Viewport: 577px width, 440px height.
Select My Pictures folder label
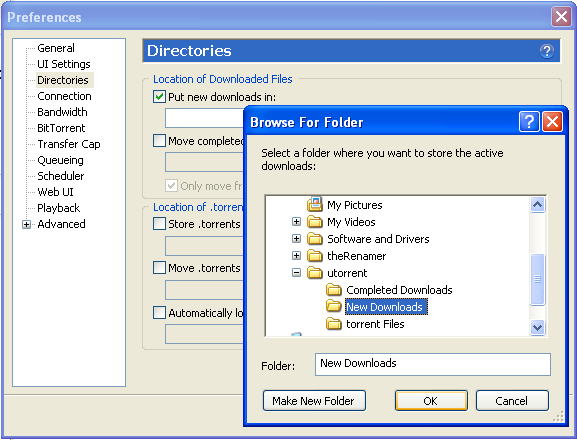(x=355, y=205)
